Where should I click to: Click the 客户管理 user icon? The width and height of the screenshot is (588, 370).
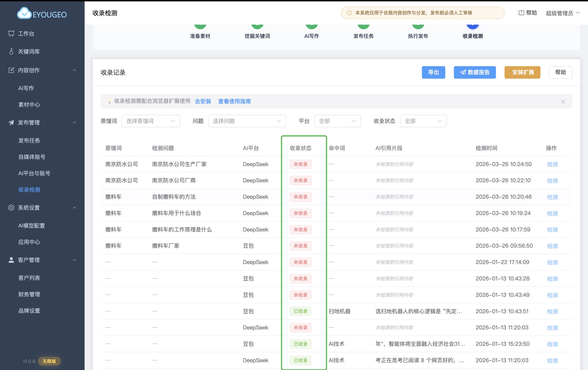11,260
